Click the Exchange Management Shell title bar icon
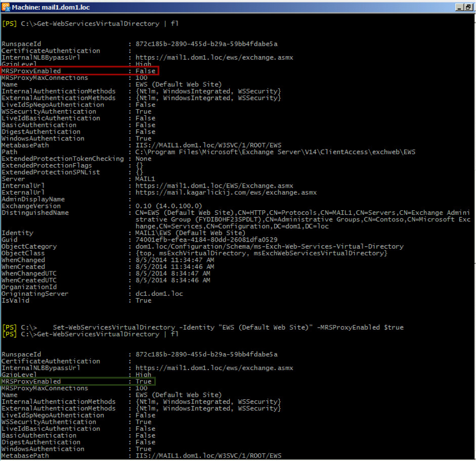 [6, 7]
